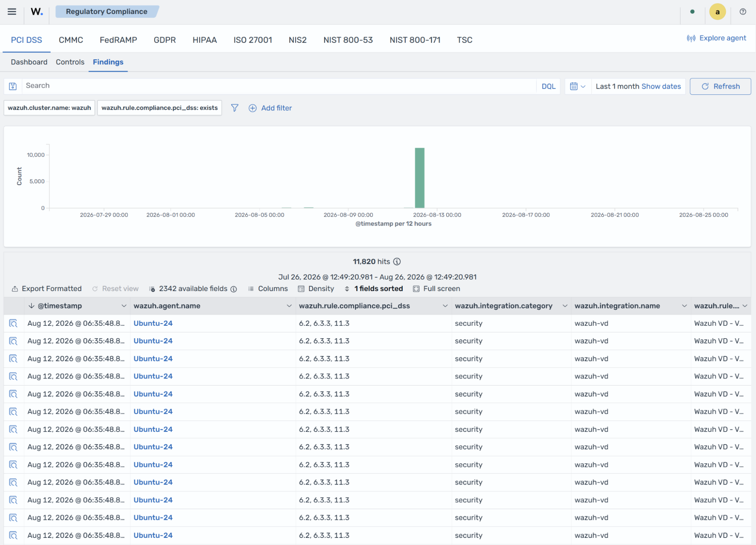Inspect document details in fourth table row
756x545 pixels.
click(x=13, y=376)
